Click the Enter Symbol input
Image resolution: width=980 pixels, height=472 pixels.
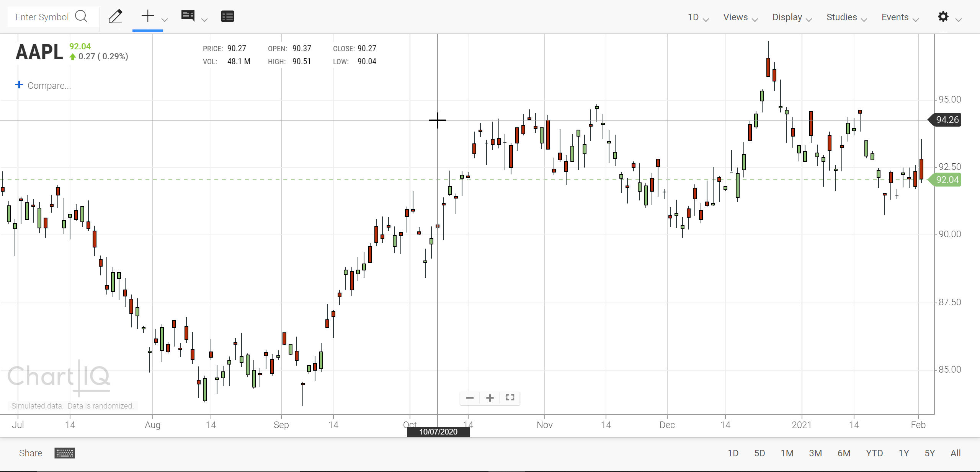(42, 17)
